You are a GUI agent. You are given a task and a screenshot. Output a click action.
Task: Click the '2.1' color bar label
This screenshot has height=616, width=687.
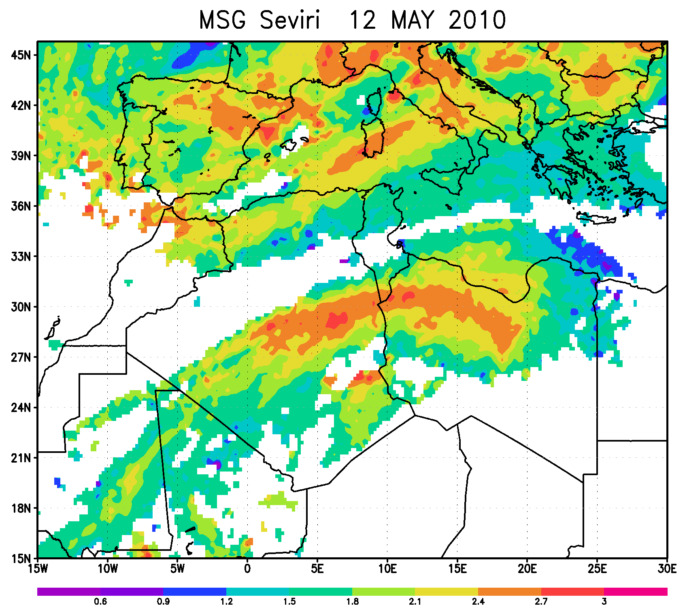click(415, 602)
